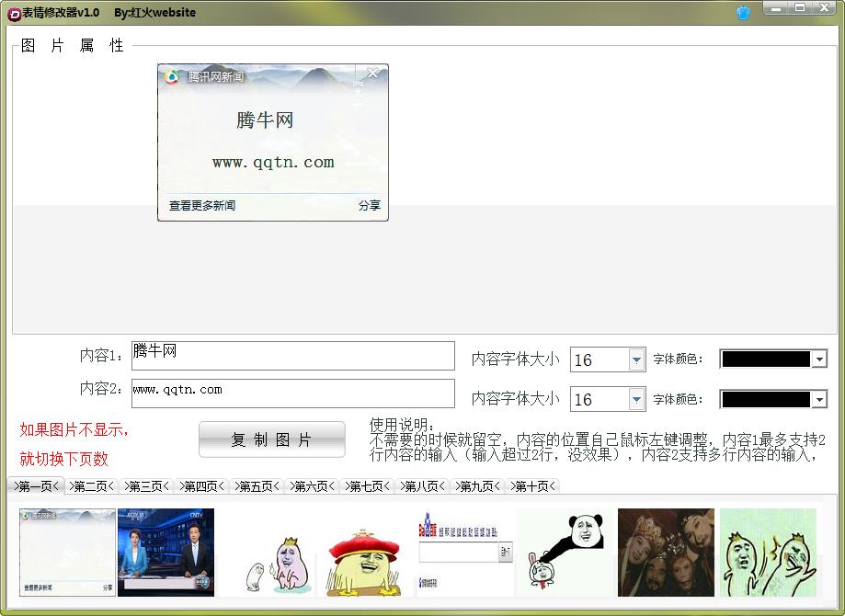The height and width of the screenshot is (616, 845).
Task: Open the 第五页 tab
Action: [x=257, y=486]
